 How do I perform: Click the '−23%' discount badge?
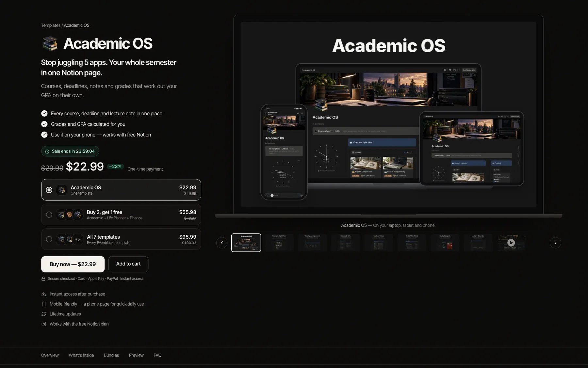coord(115,167)
